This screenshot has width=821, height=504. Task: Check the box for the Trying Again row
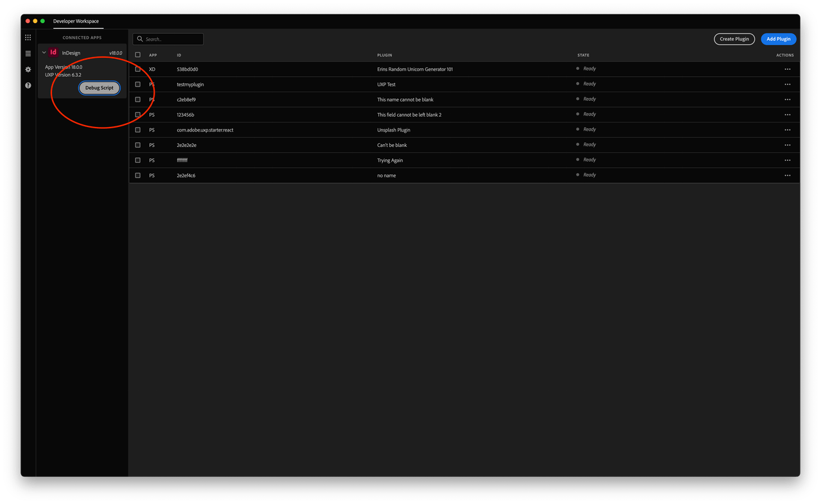pos(138,160)
